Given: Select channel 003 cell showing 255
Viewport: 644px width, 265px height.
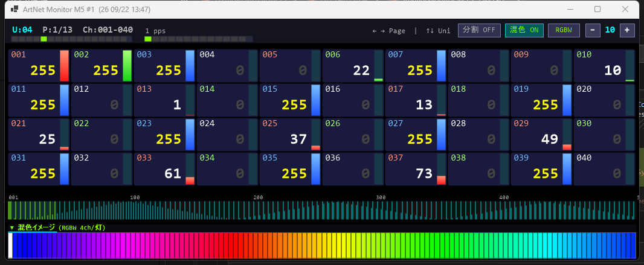Looking at the screenshot, I should [165, 66].
